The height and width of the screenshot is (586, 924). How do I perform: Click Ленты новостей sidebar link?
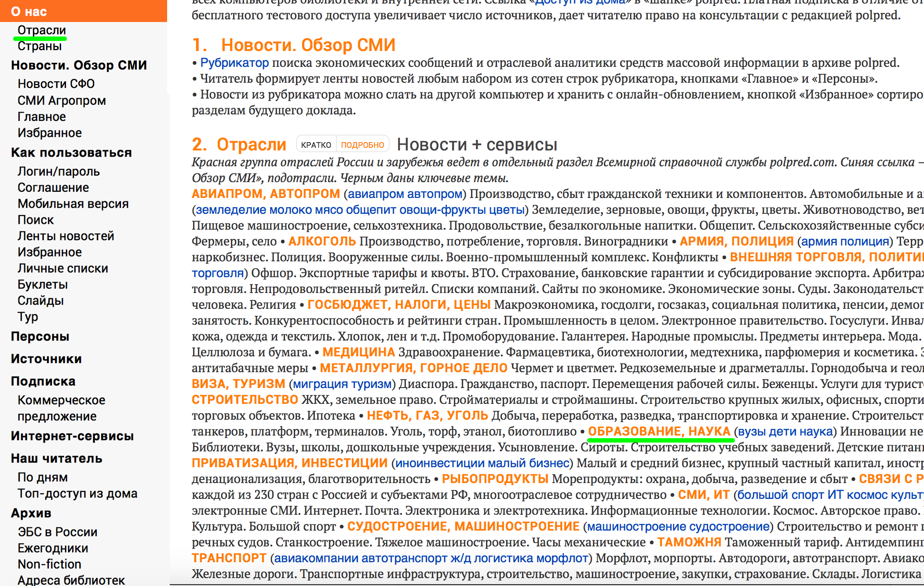(66, 236)
